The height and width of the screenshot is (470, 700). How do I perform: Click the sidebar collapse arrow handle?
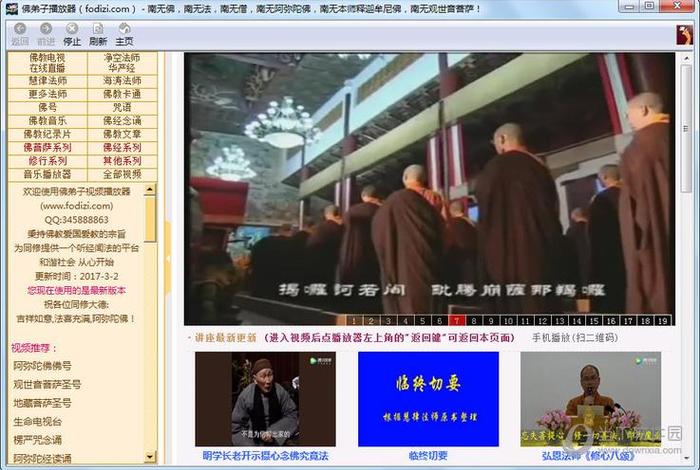pyautogui.click(x=168, y=258)
